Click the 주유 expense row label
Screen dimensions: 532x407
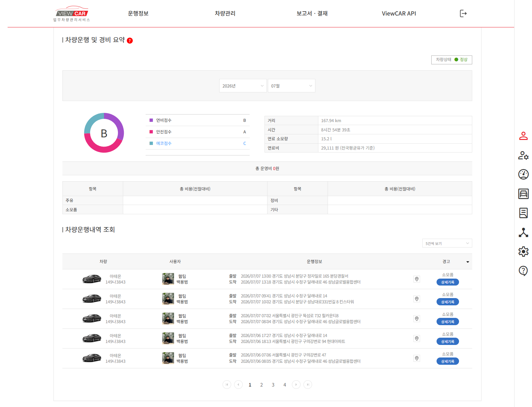pyautogui.click(x=69, y=201)
